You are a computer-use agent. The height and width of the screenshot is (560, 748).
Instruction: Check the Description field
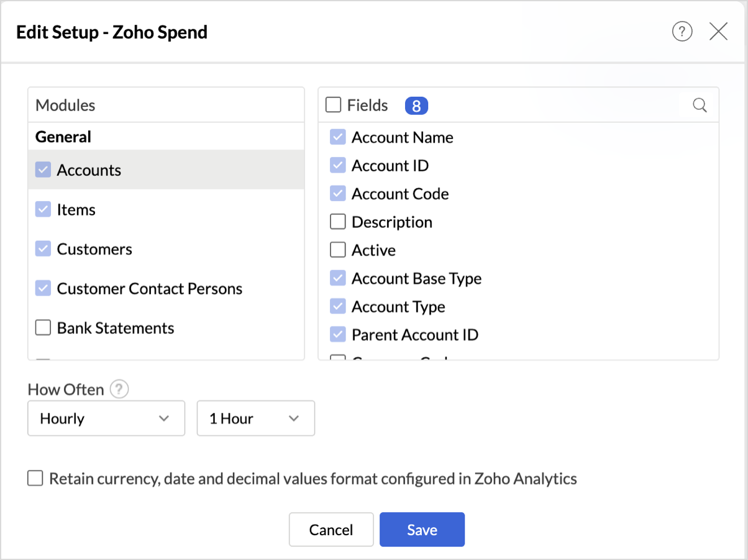point(337,222)
